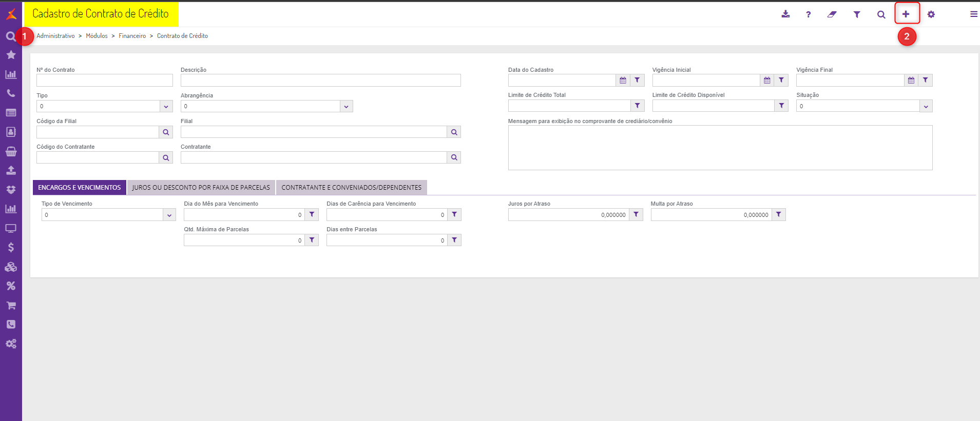Image resolution: width=980 pixels, height=421 pixels.
Task: Click the funnel filter icon in the top toolbar
Action: [857, 14]
